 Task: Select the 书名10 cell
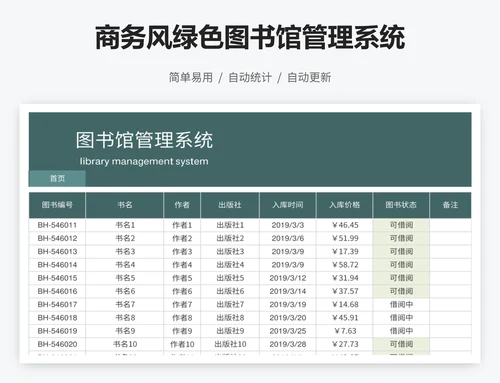pyautogui.click(x=125, y=344)
